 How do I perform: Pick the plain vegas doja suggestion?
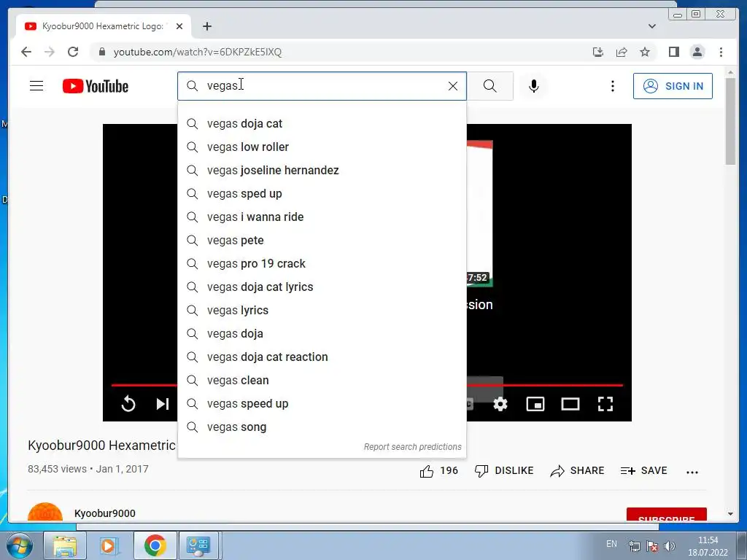(x=322, y=334)
